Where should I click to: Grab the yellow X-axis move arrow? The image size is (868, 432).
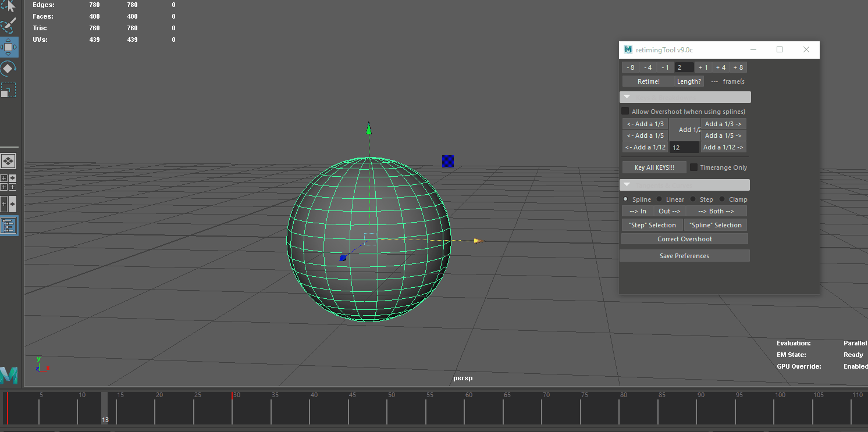(478, 240)
